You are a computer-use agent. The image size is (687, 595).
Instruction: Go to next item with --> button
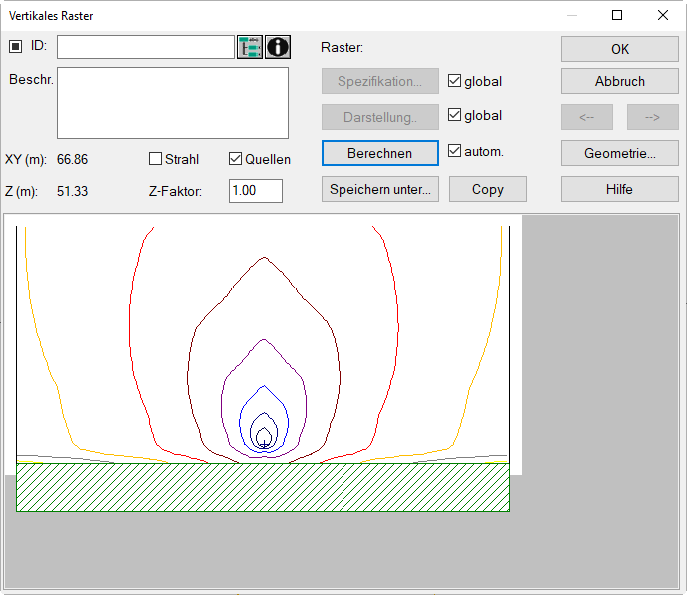652,117
